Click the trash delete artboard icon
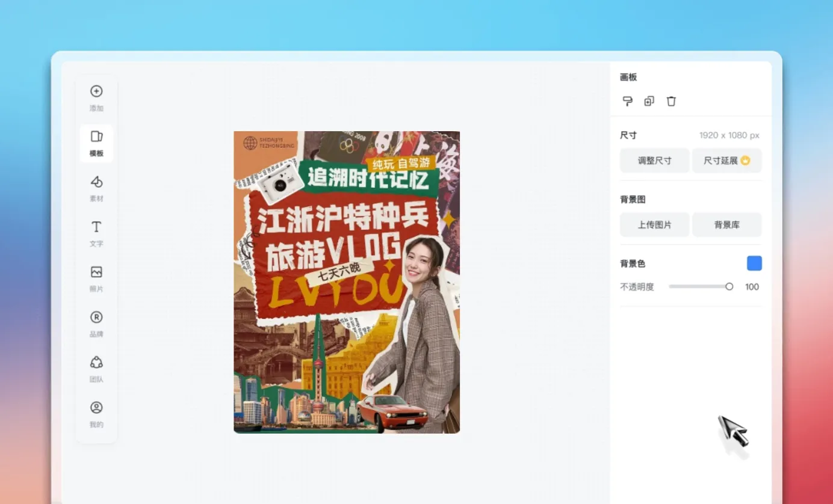 coord(671,101)
